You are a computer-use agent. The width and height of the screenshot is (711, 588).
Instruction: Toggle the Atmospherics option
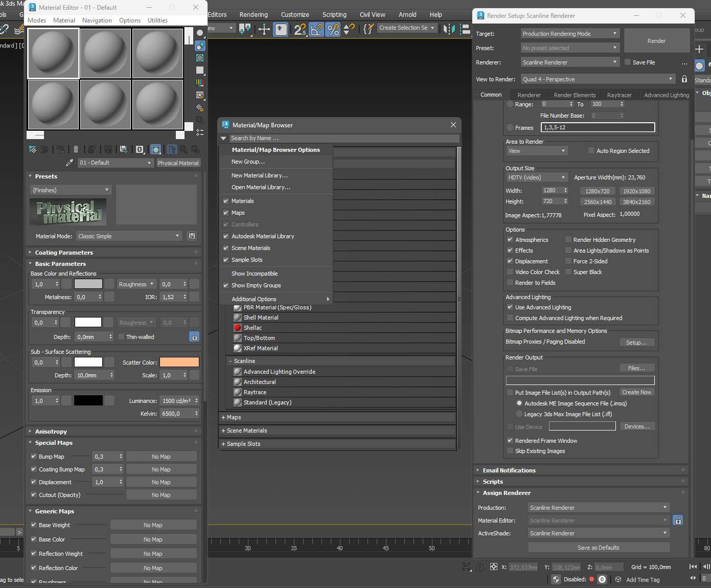point(510,240)
